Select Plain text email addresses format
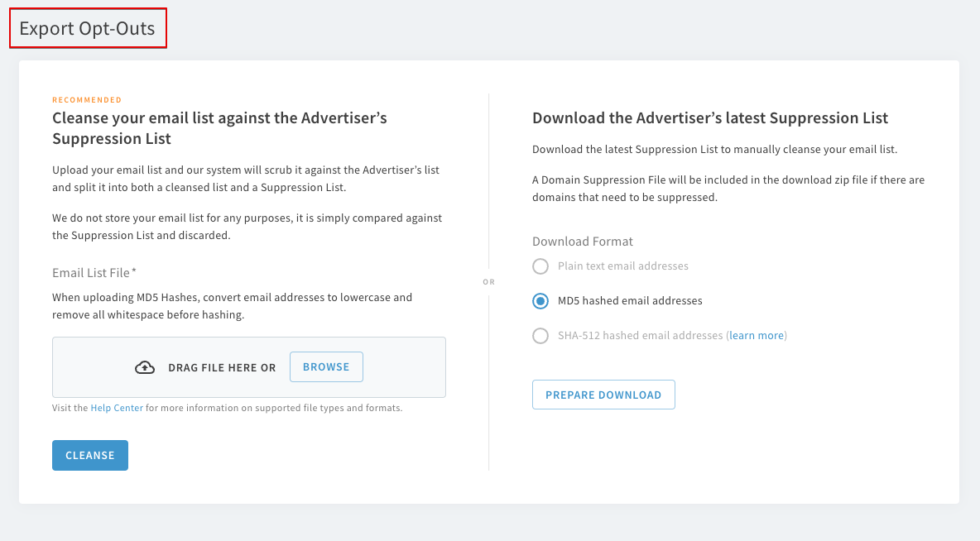This screenshot has width=980, height=541. (x=540, y=266)
